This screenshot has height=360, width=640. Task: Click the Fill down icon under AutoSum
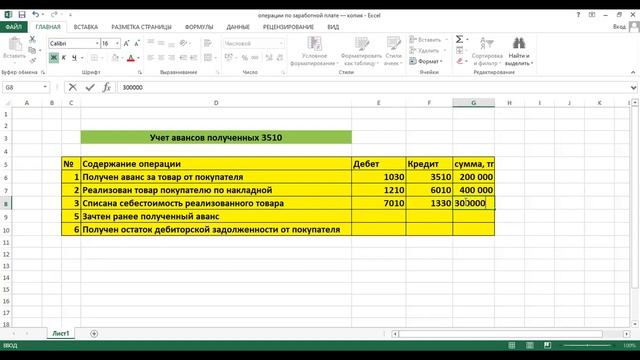point(459,50)
